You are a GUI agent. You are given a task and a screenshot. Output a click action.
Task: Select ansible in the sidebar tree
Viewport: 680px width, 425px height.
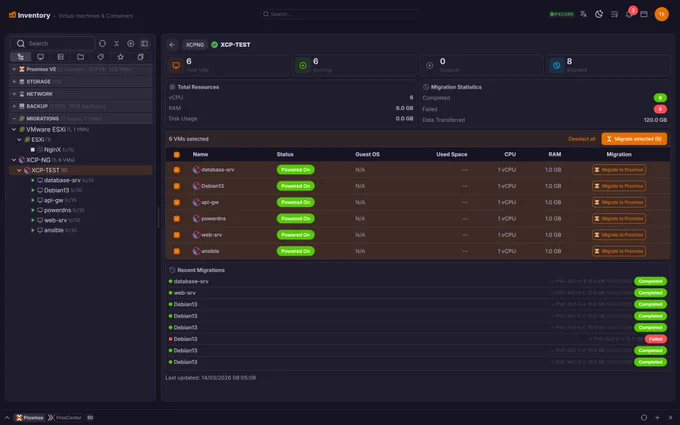(54, 230)
